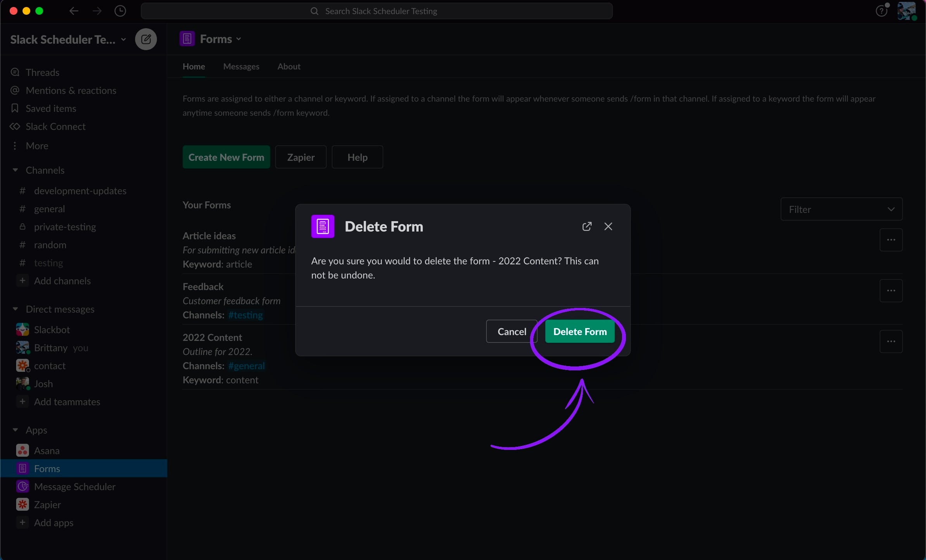Open the Filter dropdown

[x=841, y=209]
